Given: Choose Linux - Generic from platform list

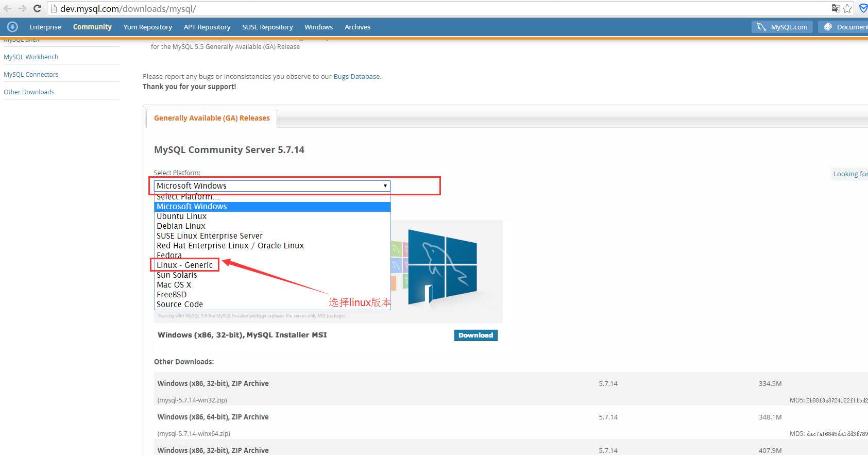Looking at the screenshot, I should [272, 265].
